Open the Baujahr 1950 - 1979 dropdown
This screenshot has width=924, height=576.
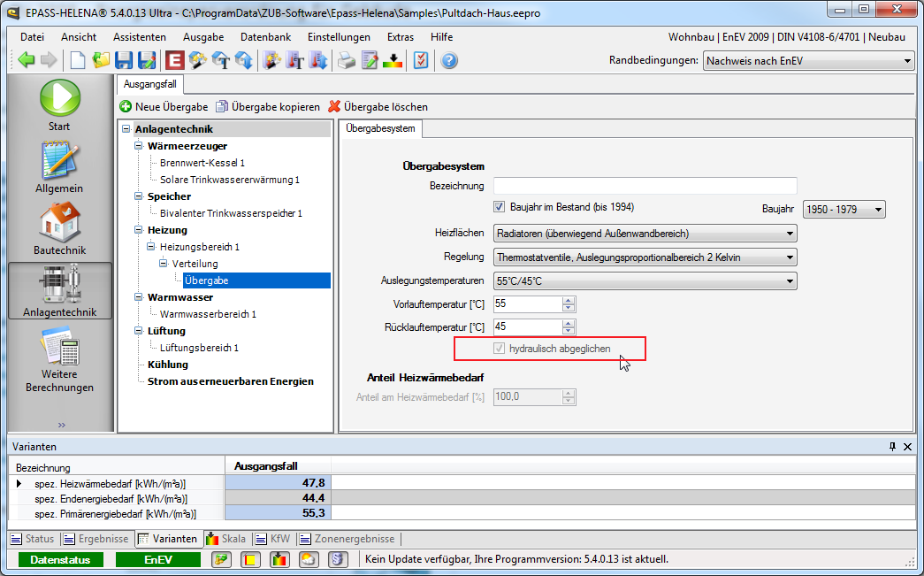tap(844, 210)
